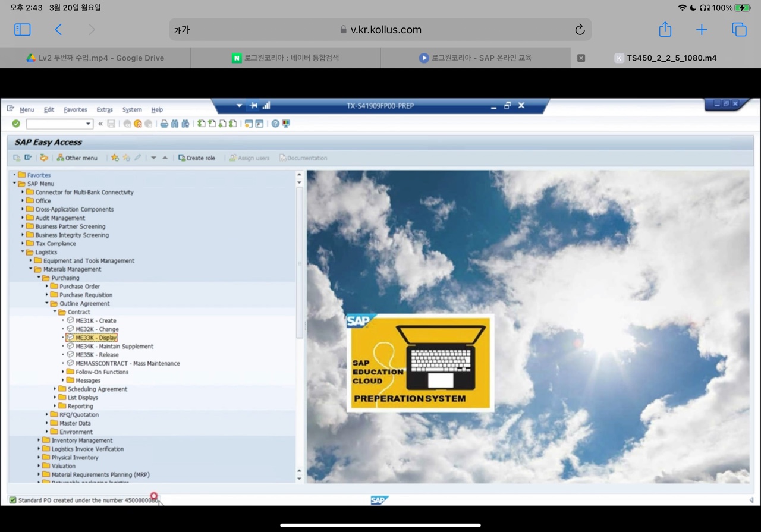Click the Customize Local Layout monitor icon

point(286,124)
